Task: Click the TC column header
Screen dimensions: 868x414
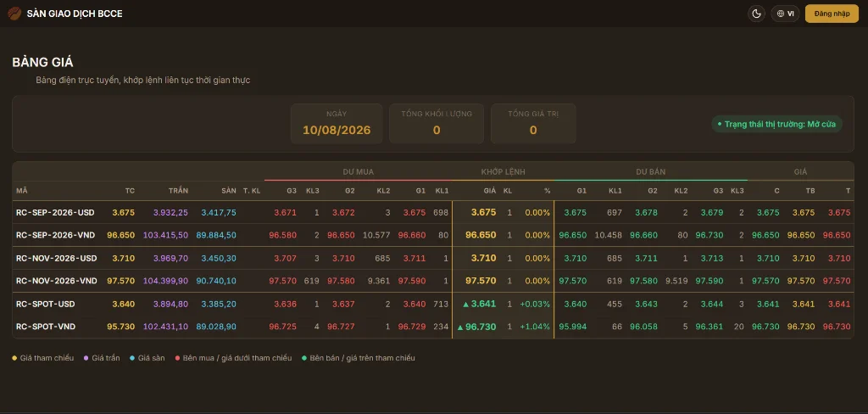Action: [x=130, y=191]
